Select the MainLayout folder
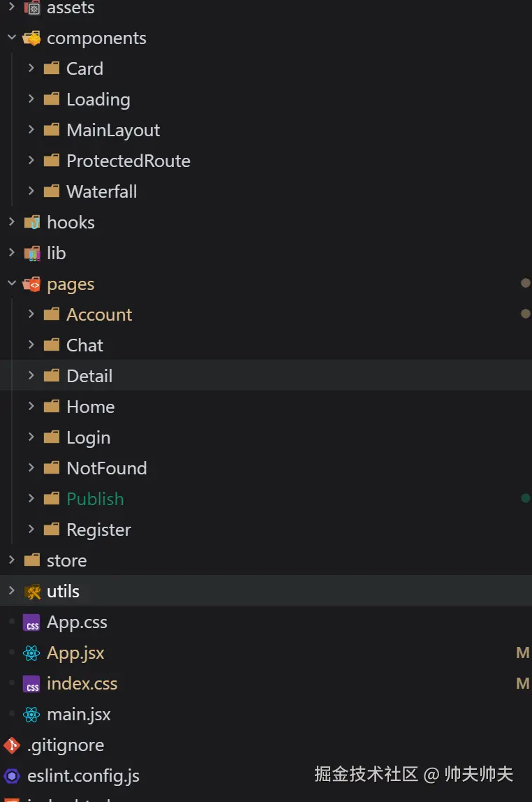 pyautogui.click(x=113, y=130)
